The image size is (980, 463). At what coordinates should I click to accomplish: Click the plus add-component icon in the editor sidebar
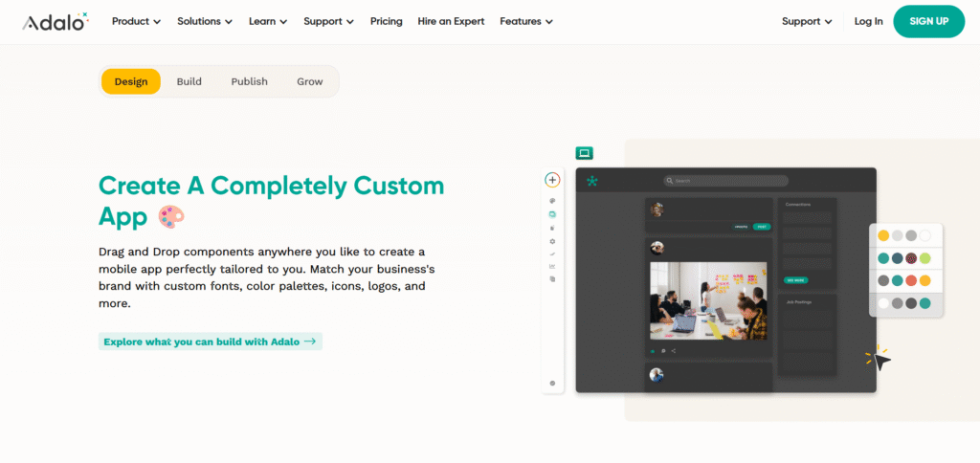click(x=552, y=180)
